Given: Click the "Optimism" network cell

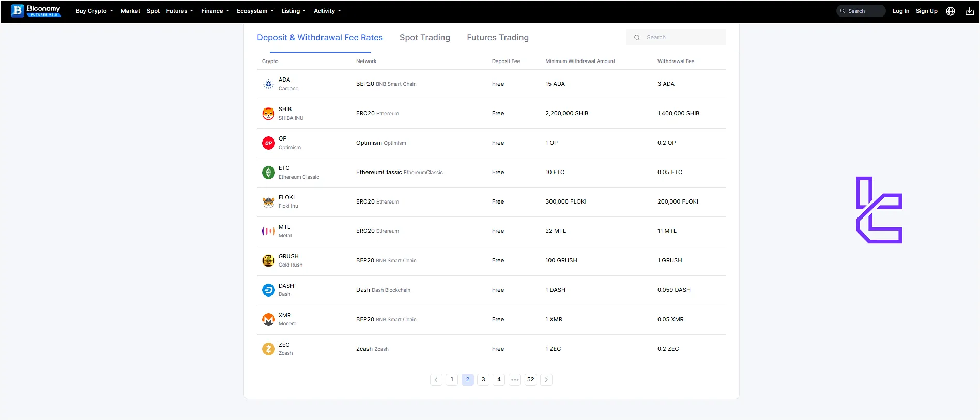Looking at the screenshot, I should coord(381,143).
